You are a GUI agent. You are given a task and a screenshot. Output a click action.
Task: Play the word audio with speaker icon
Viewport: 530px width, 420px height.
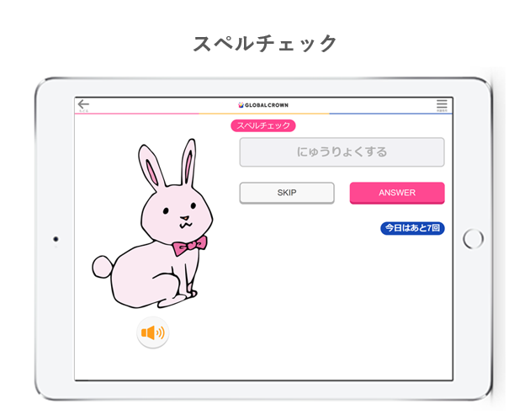pyautogui.click(x=153, y=332)
